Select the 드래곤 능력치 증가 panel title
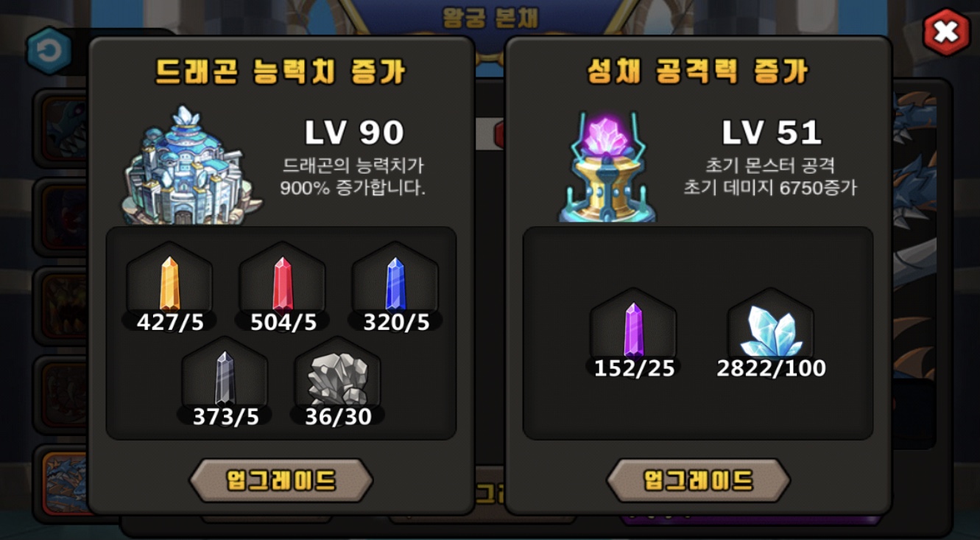The width and height of the screenshot is (980, 540). (281, 71)
